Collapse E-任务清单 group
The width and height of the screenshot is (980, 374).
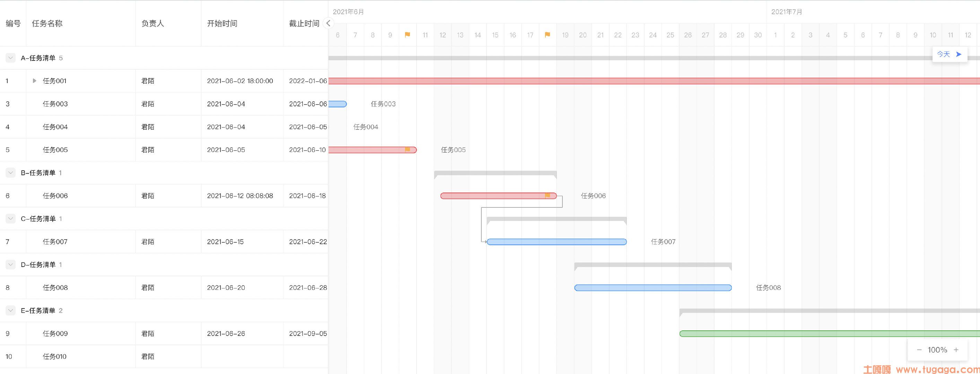point(10,311)
